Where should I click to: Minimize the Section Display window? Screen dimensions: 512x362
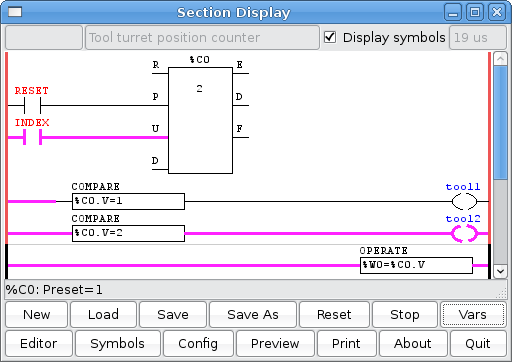coord(453,13)
